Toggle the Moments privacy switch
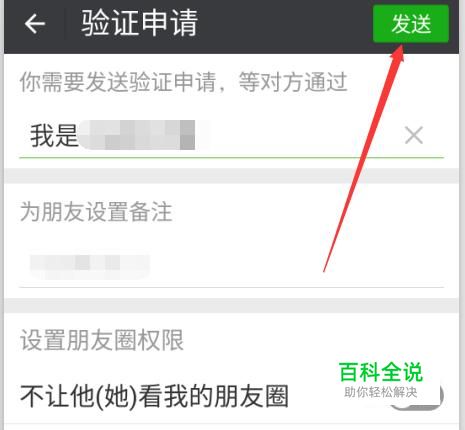The image size is (465, 430). point(417,395)
